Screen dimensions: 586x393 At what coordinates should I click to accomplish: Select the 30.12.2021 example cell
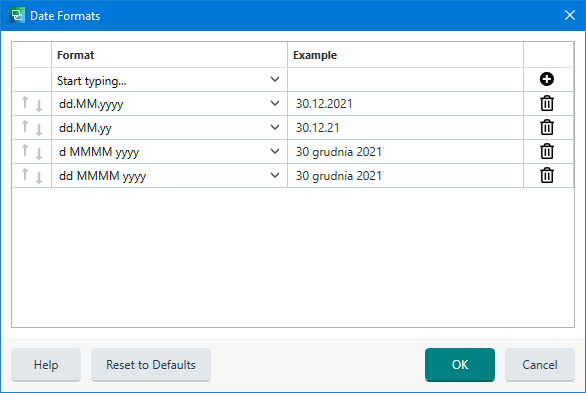pyautogui.click(x=405, y=103)
